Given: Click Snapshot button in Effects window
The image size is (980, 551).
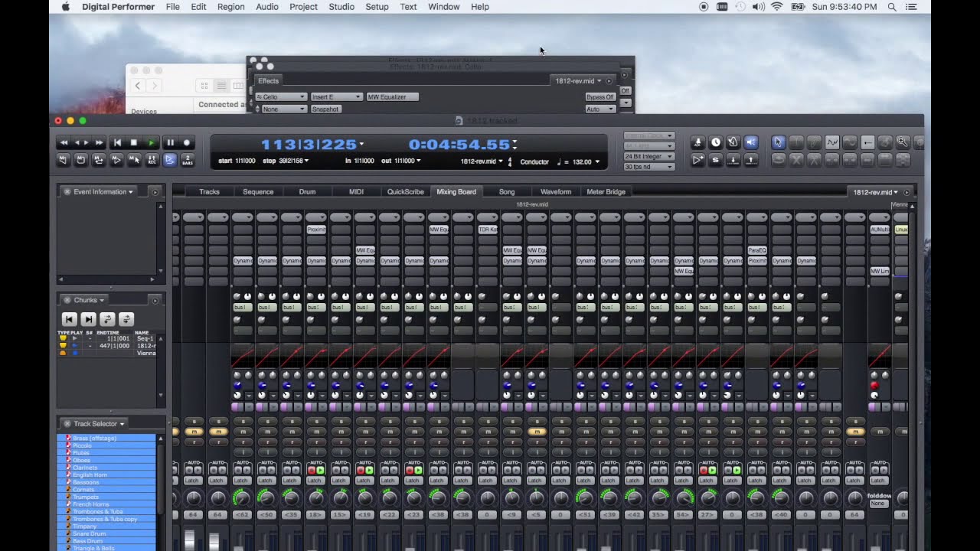Looking at the screenshot, I should [325, 109].
